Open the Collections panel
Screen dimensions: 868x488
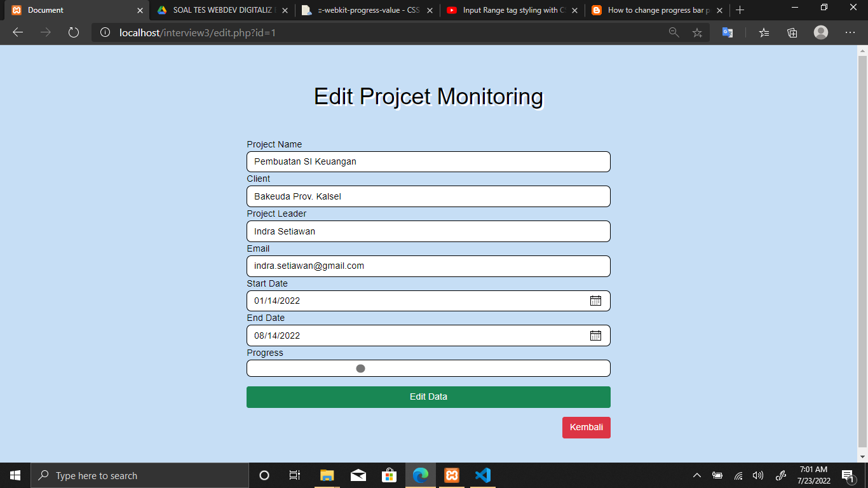pos(792,32)
